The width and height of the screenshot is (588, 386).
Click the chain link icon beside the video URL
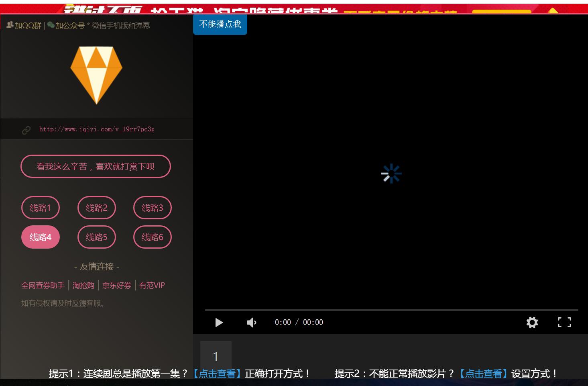point(26,129)
